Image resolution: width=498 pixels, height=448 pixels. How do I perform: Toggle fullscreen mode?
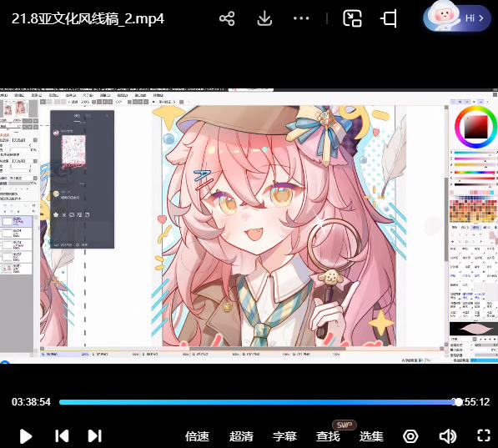coord(484,435)
